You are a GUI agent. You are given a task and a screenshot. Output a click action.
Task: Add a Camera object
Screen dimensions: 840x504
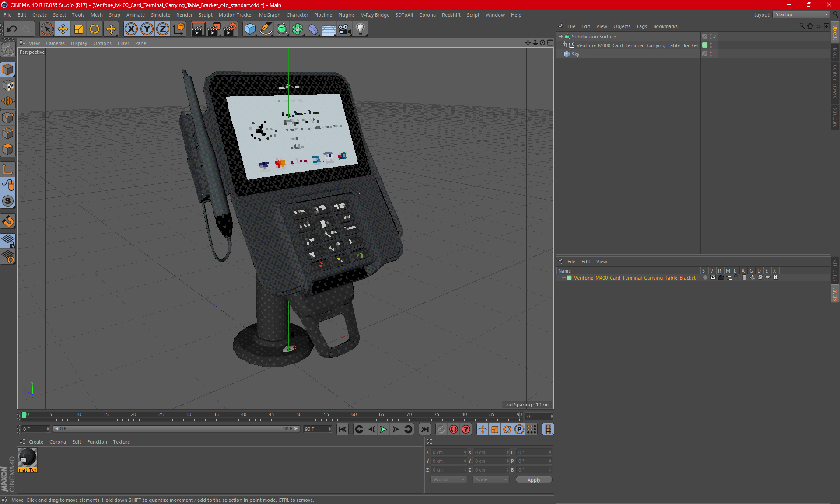coord(345,29)
